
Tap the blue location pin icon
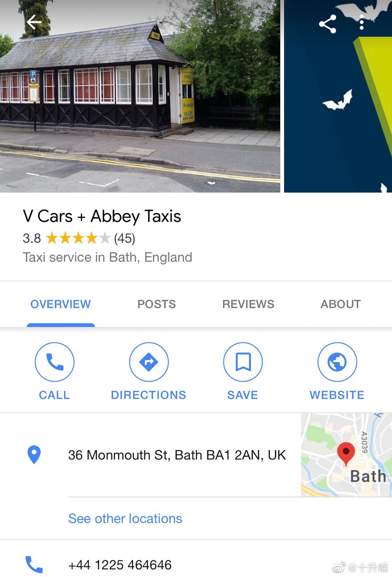pos(34,455)
